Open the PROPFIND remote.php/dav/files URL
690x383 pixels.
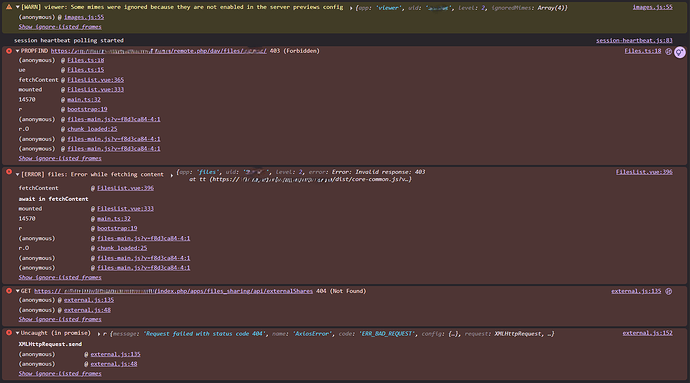(x=158, y=51)
